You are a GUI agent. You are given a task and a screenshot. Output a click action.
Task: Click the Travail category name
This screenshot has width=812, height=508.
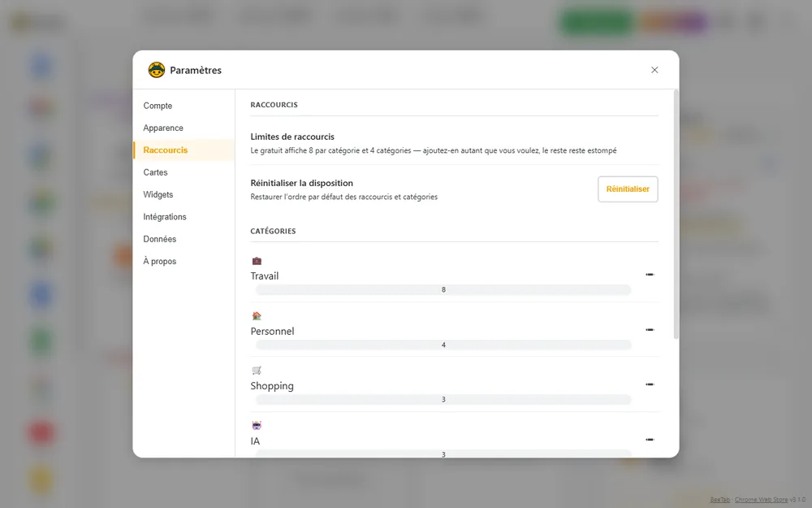coord(265,276)
